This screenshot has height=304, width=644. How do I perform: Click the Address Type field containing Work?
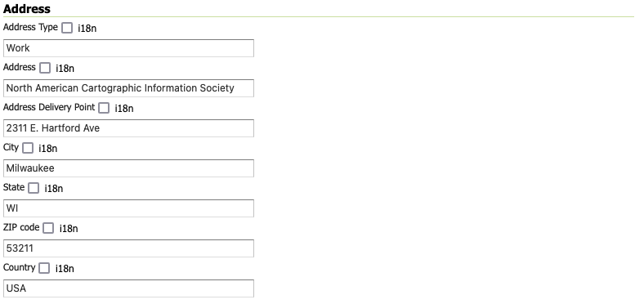click(128, 48)
